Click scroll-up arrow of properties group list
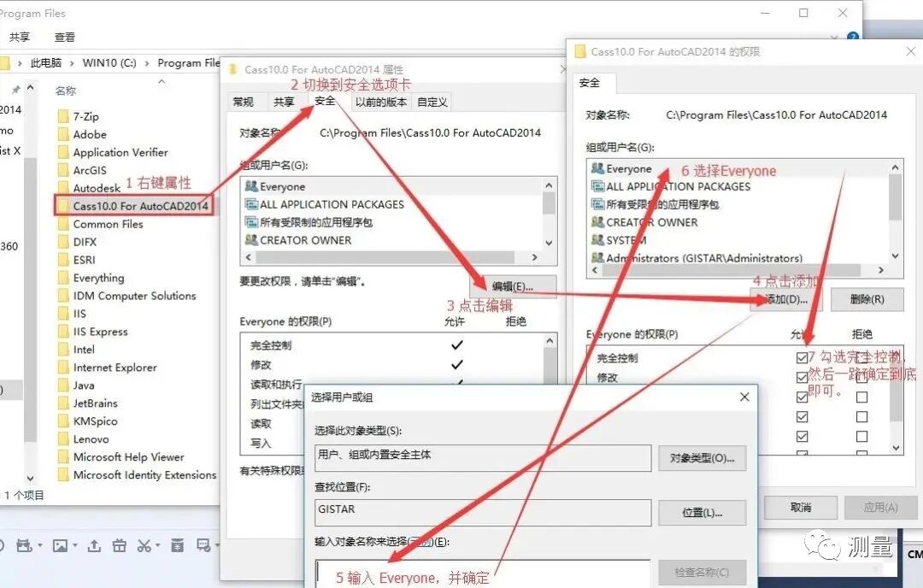Screen dimensions: 923x588 click(549, 185)
